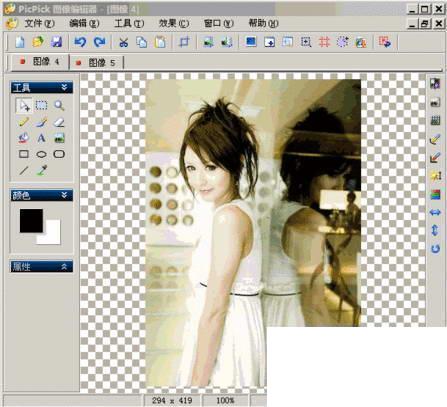The height and width of the screenshot is (407, 447).
Task: Open a file with the folder icon
Action: [x=38, y=42]
